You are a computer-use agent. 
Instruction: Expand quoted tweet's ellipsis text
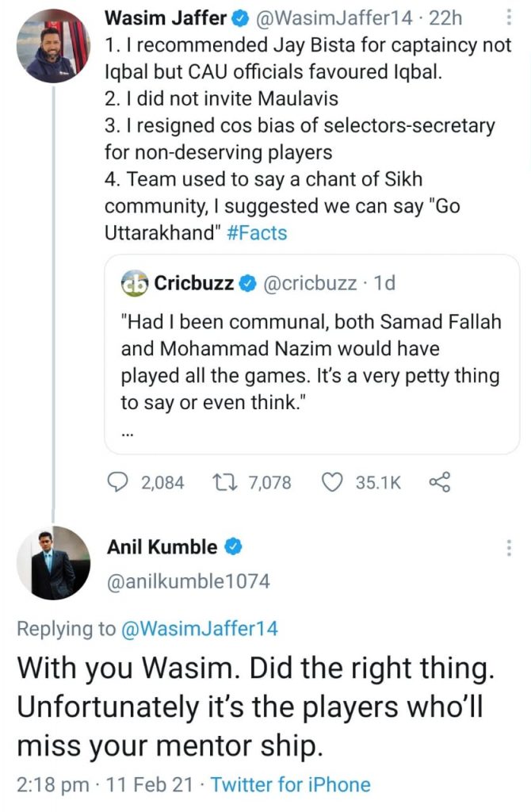tap(128, 434)
